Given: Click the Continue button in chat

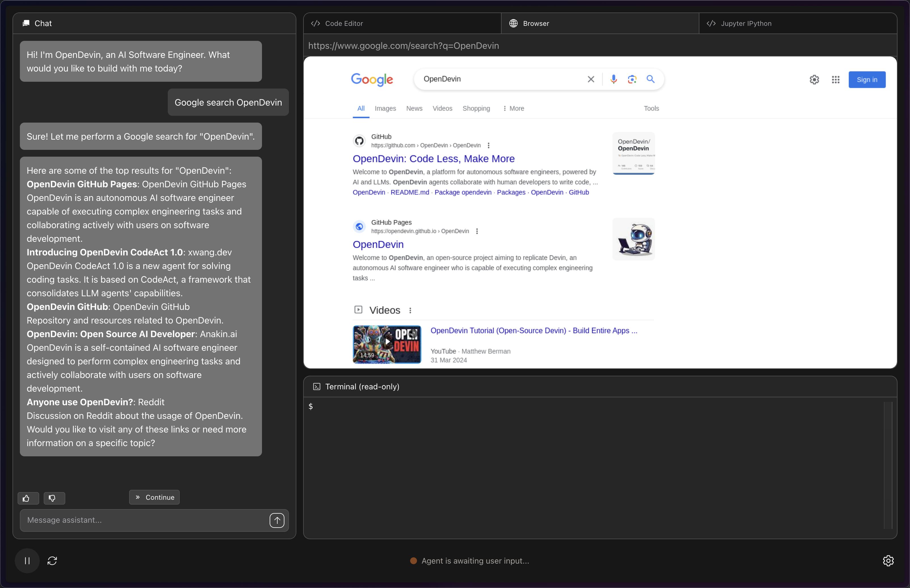Looking at the screenshot, I should [154, 497].
